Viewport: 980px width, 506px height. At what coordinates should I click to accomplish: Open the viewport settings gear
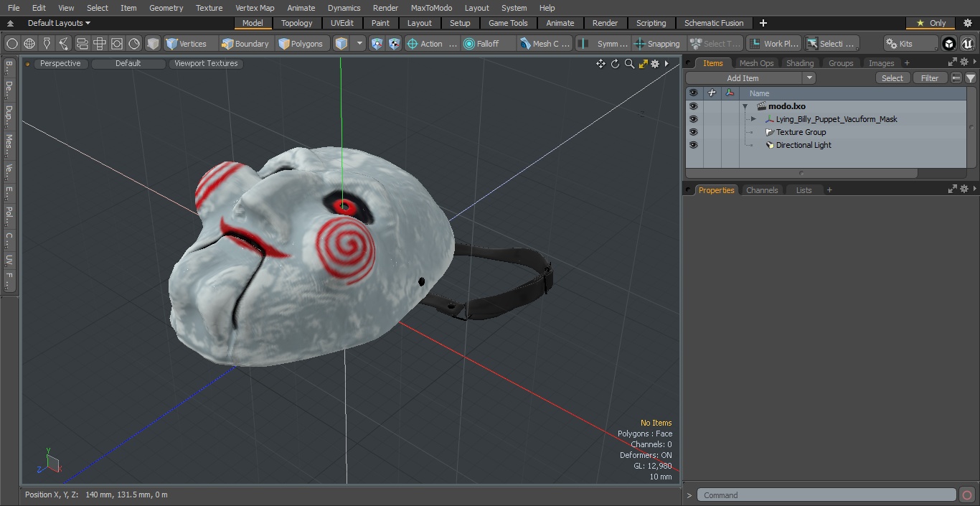655,64
